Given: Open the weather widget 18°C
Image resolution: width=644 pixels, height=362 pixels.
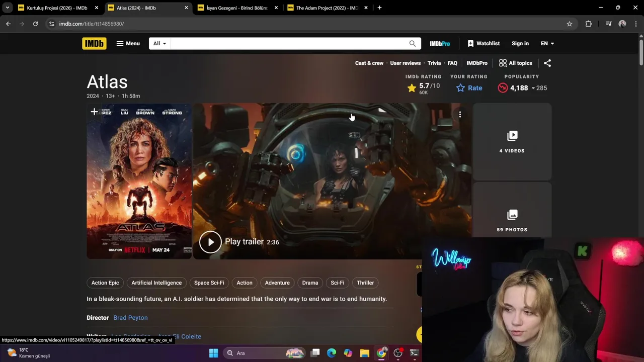Looking at the screenshot, I should point(29,353).
